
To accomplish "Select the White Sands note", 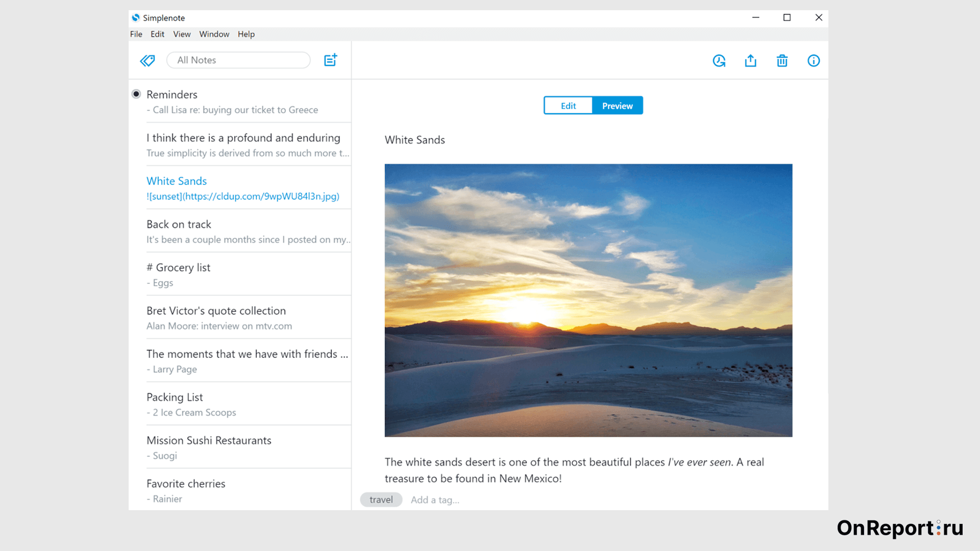I will pyautogui.click(x=176, y=180).
